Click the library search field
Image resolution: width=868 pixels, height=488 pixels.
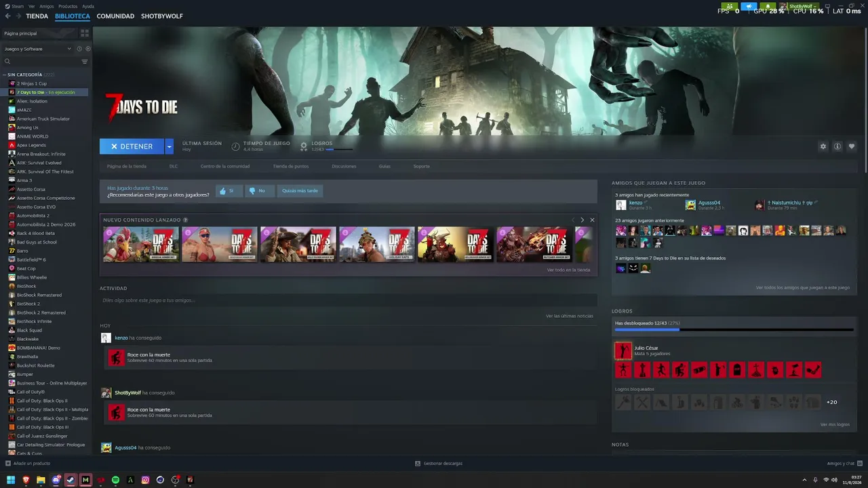(46, 62)
